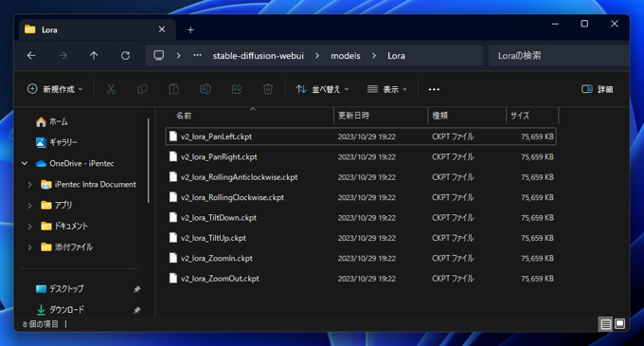The width and height of the screenshot is (644, 346).
Task: Click the Delete trash icon
Action: (x=268, y=89)
